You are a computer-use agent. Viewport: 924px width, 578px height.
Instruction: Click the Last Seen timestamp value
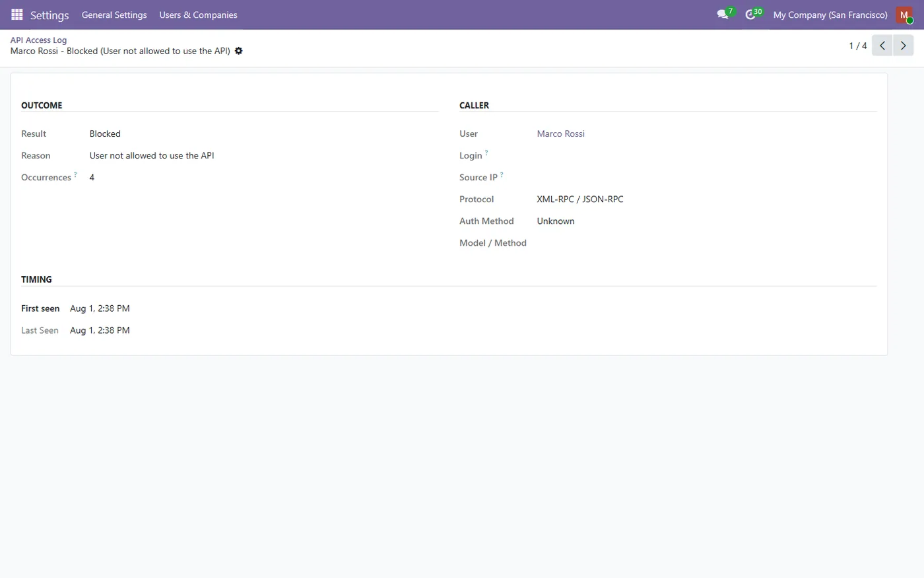coord(100,330)
